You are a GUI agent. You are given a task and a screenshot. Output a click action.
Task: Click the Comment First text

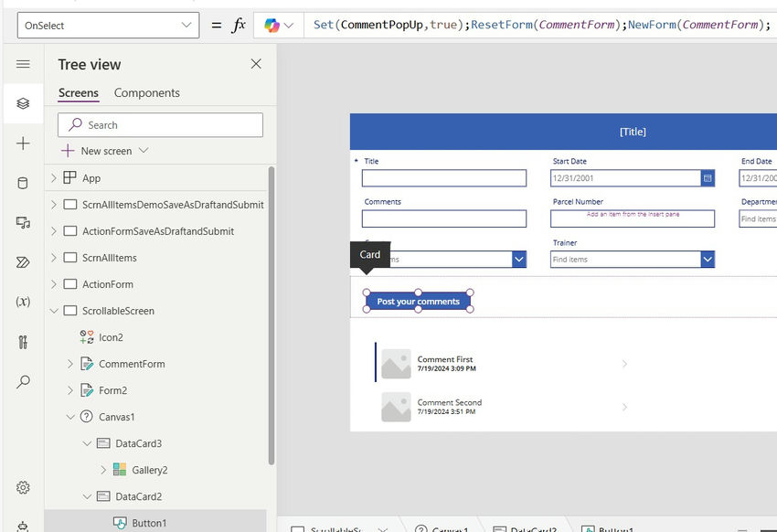pos(445,359)
